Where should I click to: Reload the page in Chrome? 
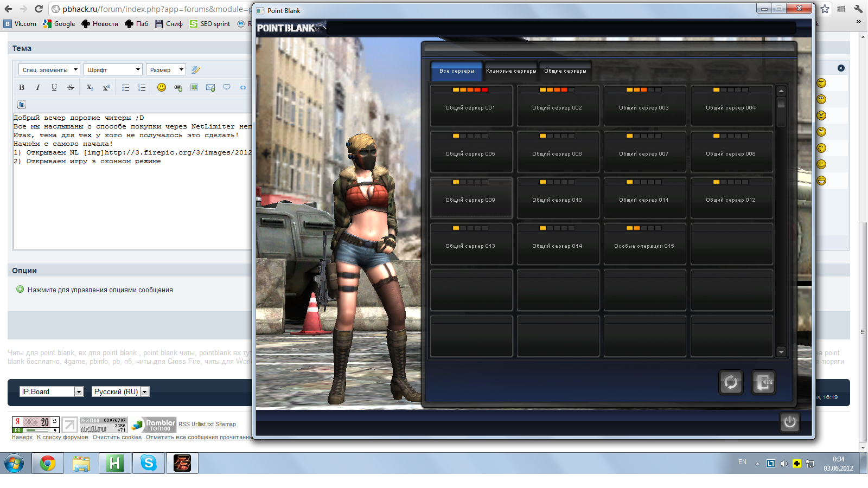click(39, 9)
